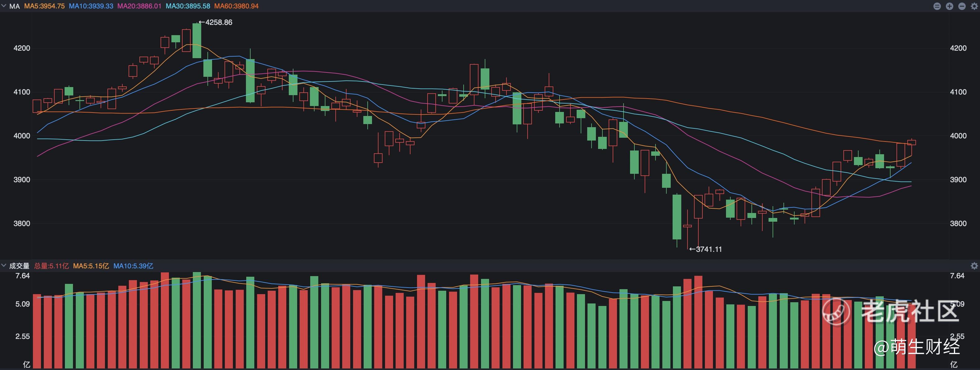Collapse the 成交量 volume panel chevron
This screenshot has width=980, height=370.
4,265
